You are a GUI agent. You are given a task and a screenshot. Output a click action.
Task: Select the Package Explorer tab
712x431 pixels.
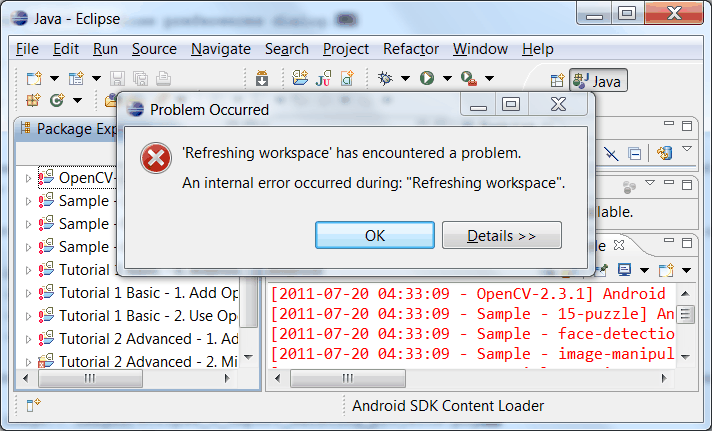point(68,129)
